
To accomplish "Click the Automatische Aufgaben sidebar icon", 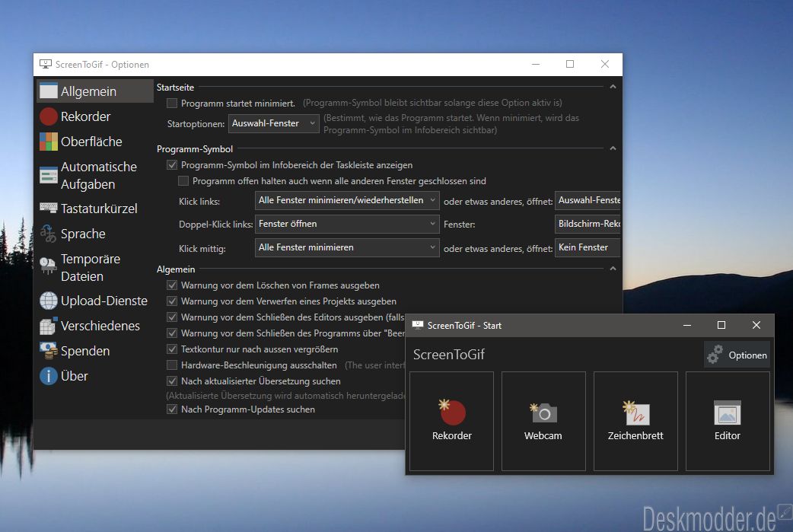I will [x=49, y=175].
